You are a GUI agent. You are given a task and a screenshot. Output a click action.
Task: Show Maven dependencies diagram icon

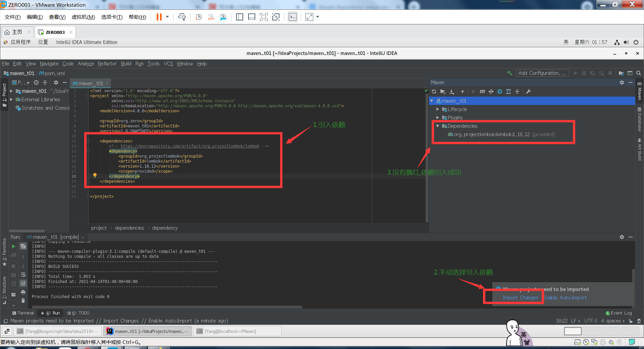tap(508, 92)
